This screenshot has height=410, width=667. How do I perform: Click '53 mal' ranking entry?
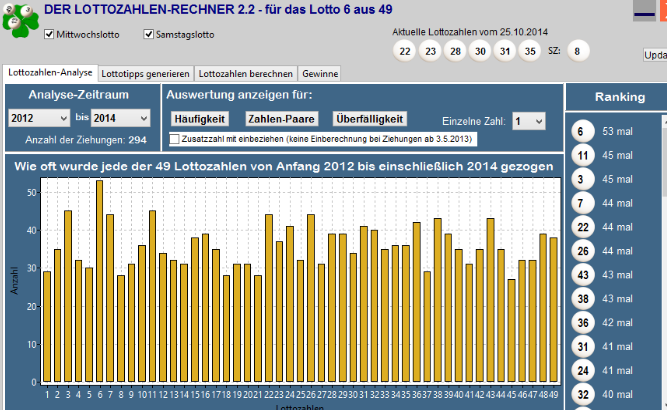click(x=617, y=131)
